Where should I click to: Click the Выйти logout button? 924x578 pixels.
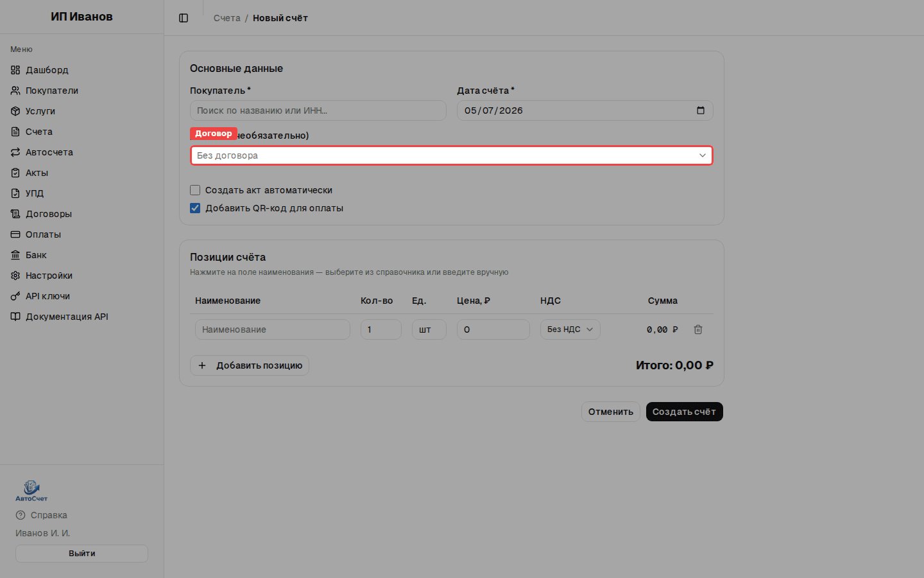pos(81,554)
